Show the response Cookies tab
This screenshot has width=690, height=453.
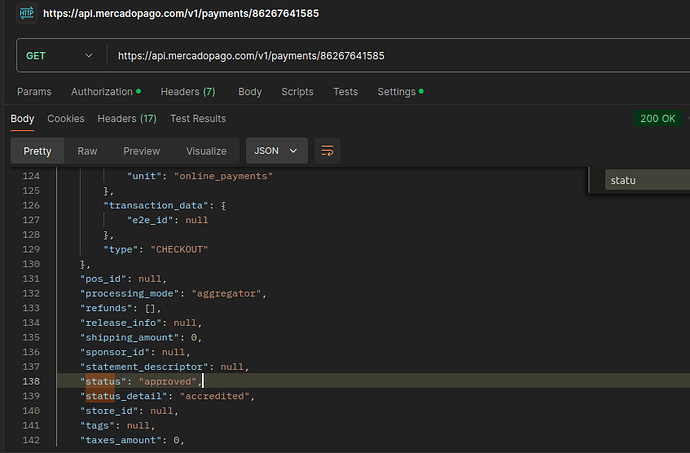66,119
